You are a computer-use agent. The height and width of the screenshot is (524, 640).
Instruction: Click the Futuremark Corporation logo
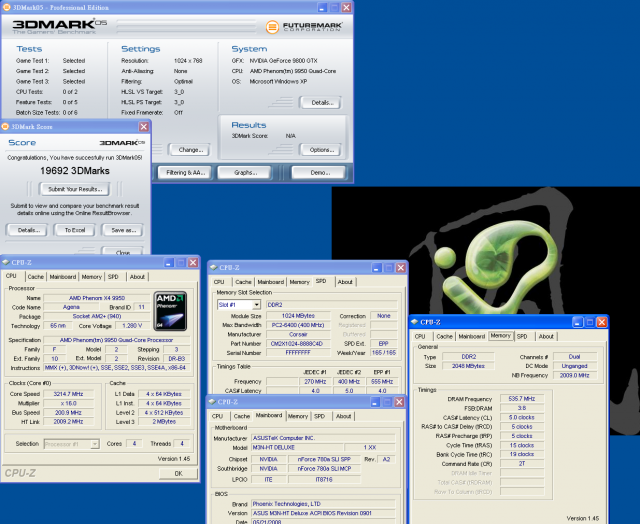tap(304, 27)
